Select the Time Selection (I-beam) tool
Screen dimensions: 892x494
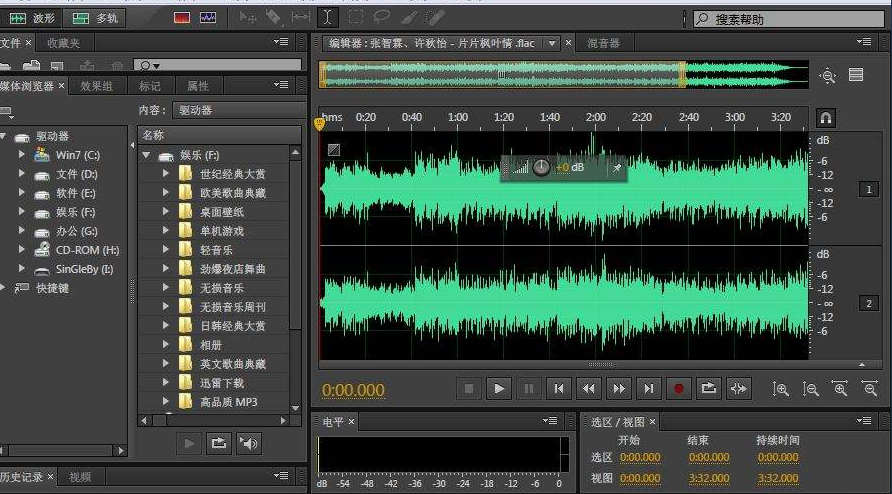(328, 18)
